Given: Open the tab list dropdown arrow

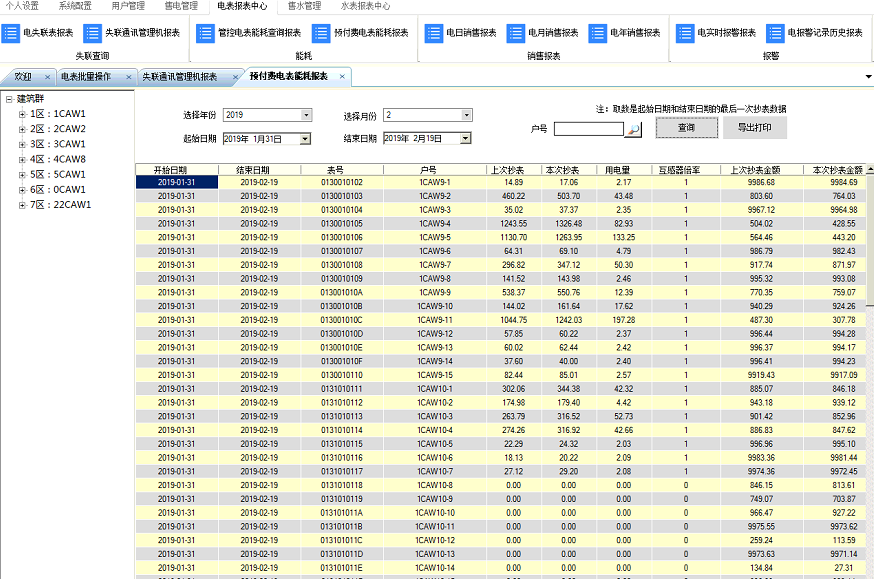Looking at the screenshot, I should click(x=868, y=76).
